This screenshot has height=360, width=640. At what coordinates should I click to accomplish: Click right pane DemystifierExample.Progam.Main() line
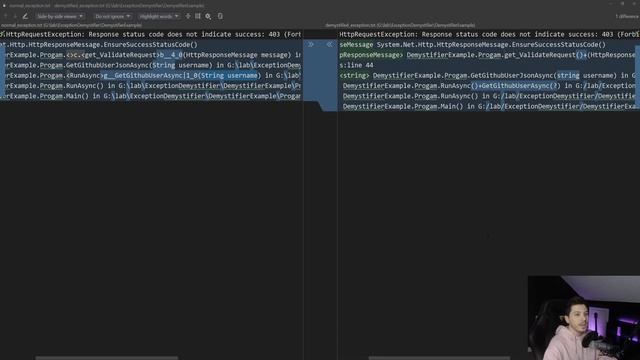tap(489, 106)
